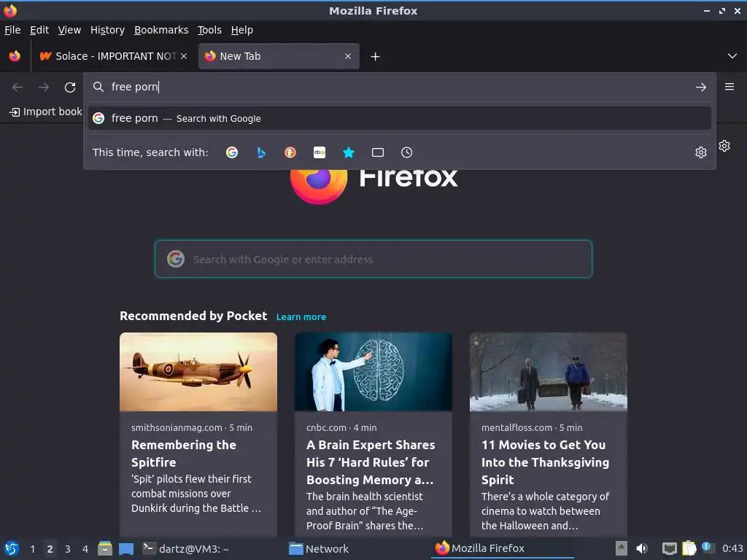Select the Search with Google suggestion row

[x=399, y=118]
